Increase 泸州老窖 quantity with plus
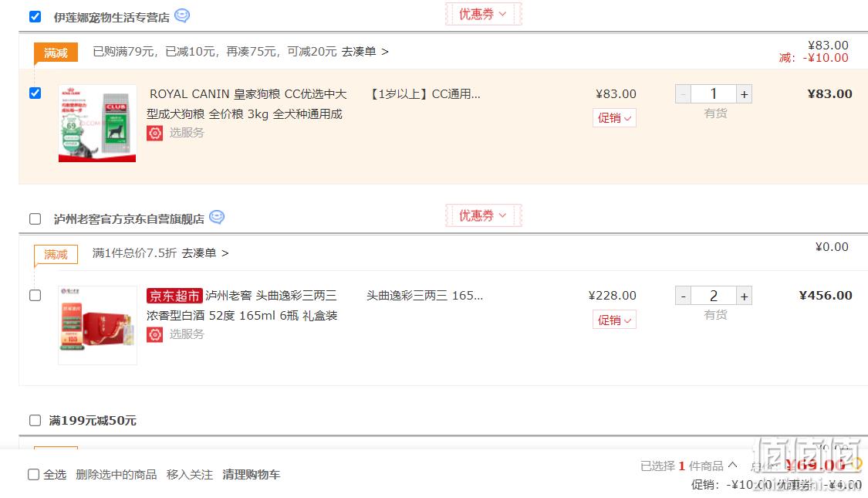This screenshot has width=868, height=498. pyautogui.click(x=744, y=296)
